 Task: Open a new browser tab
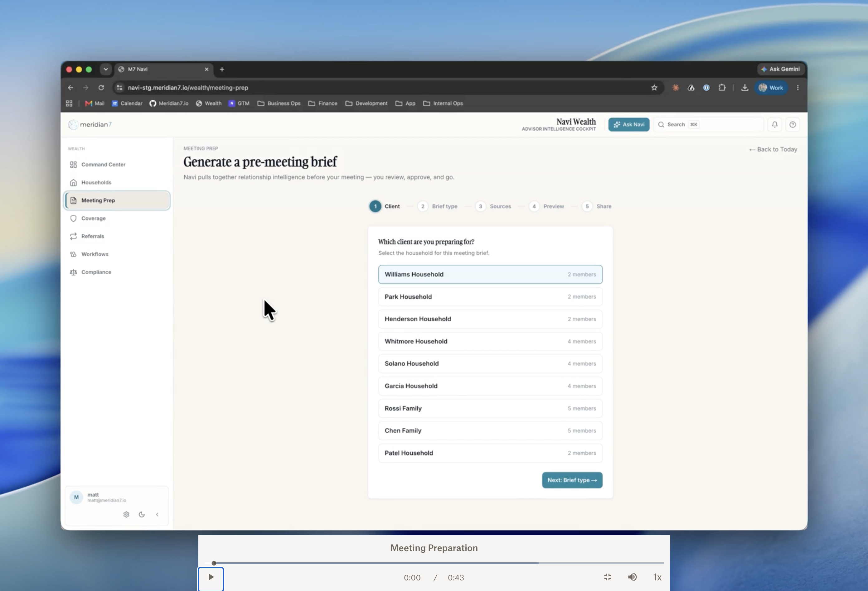[x=222, y=70]
